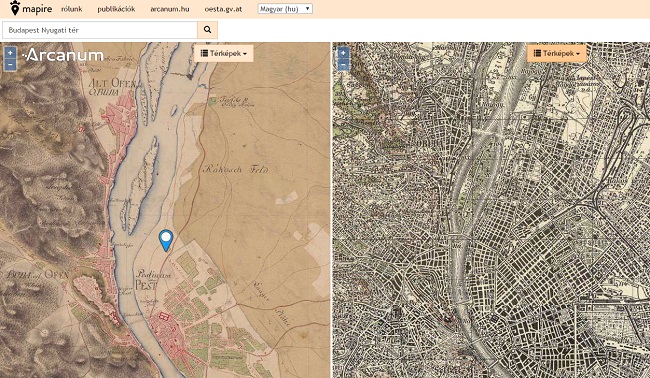Click the Pest label on left map
The height and width of the screenshot is (378, 650).
(146, 285)
